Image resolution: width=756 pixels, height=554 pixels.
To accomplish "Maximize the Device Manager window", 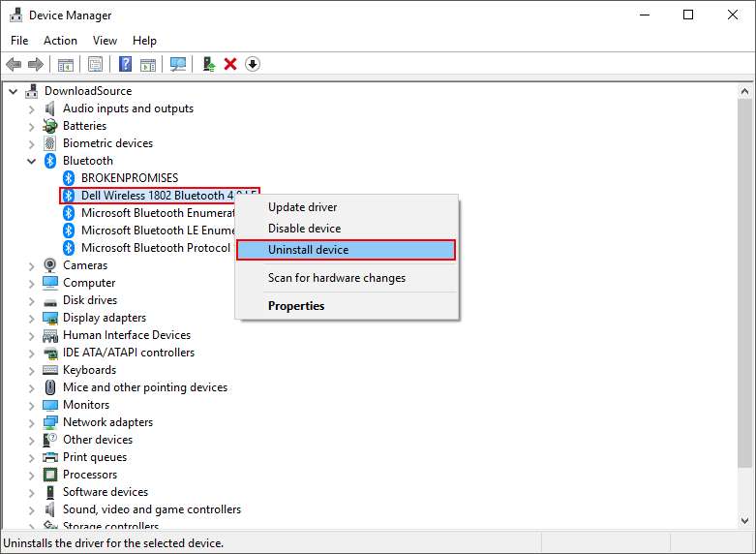I will [688, 15].
